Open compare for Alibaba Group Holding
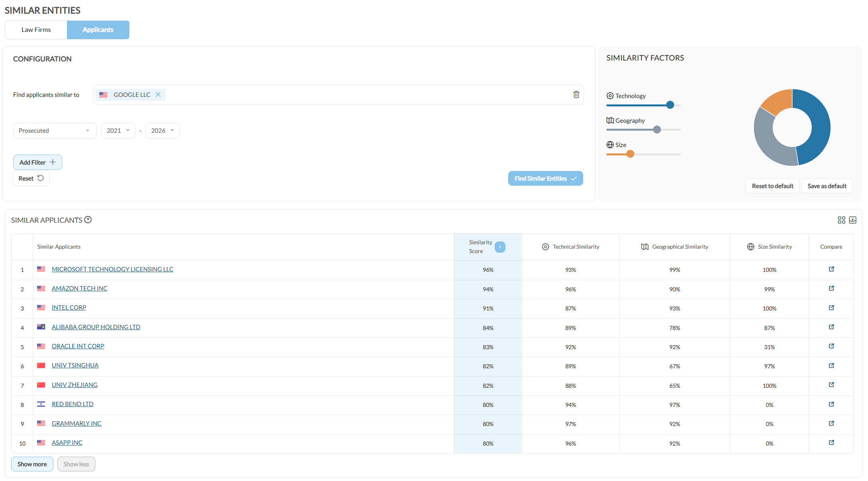 point(831,327)
